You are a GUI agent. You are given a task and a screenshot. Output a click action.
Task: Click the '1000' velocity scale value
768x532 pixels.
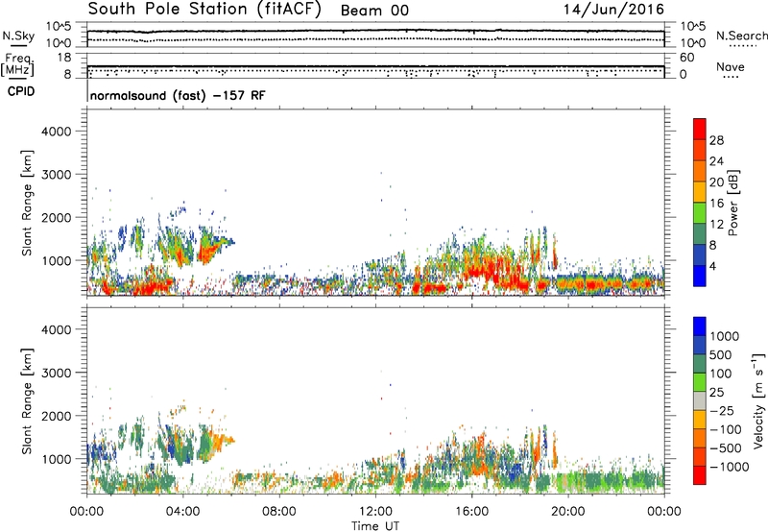click(725, 336)
